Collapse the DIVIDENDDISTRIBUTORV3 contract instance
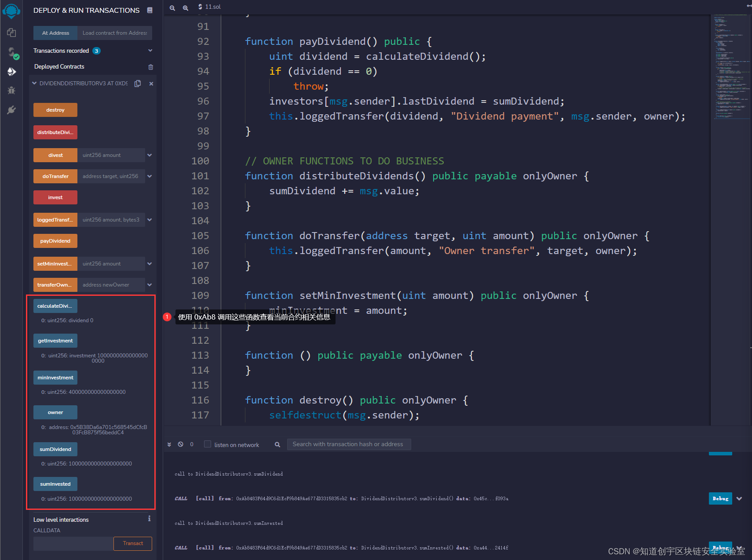Screen dimensions: 752x560 point(34,83)
